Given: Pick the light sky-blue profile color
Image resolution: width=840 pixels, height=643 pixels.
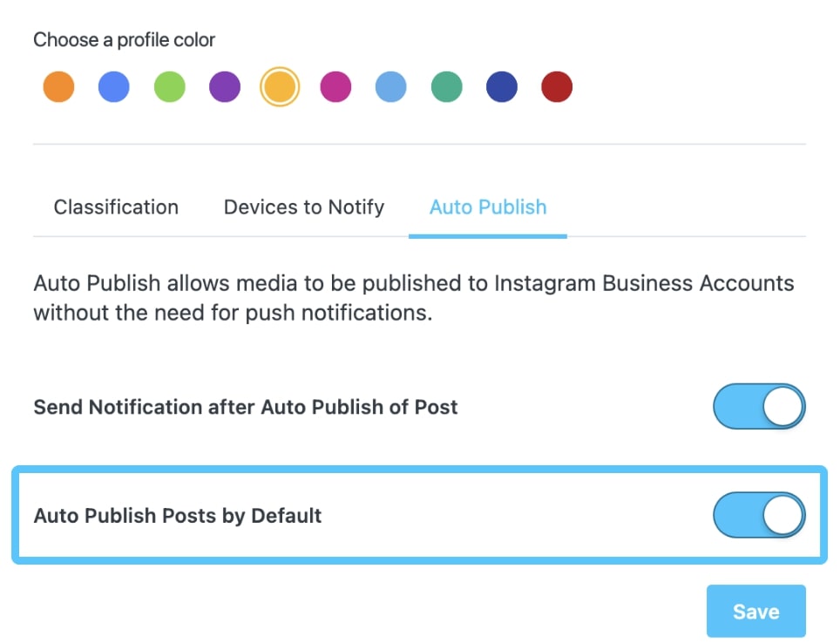Looking at the screenshot, I should click(x=390, y=87).
